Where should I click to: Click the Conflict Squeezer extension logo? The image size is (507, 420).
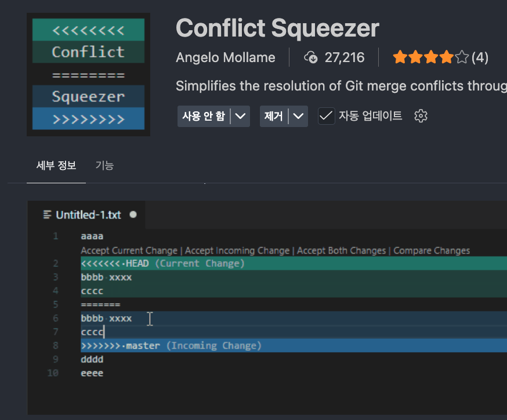pyautogui.click(x=88, y=75)
